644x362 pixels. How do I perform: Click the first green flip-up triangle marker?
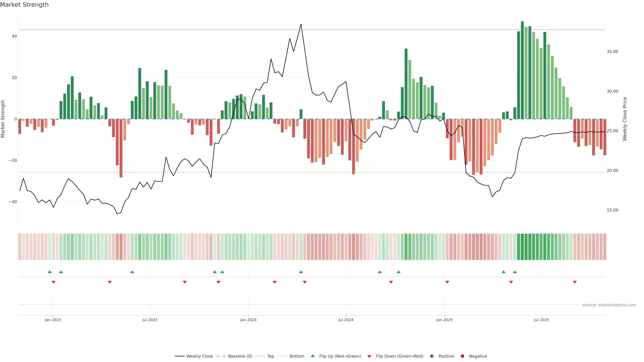click(x=50, y=272)
